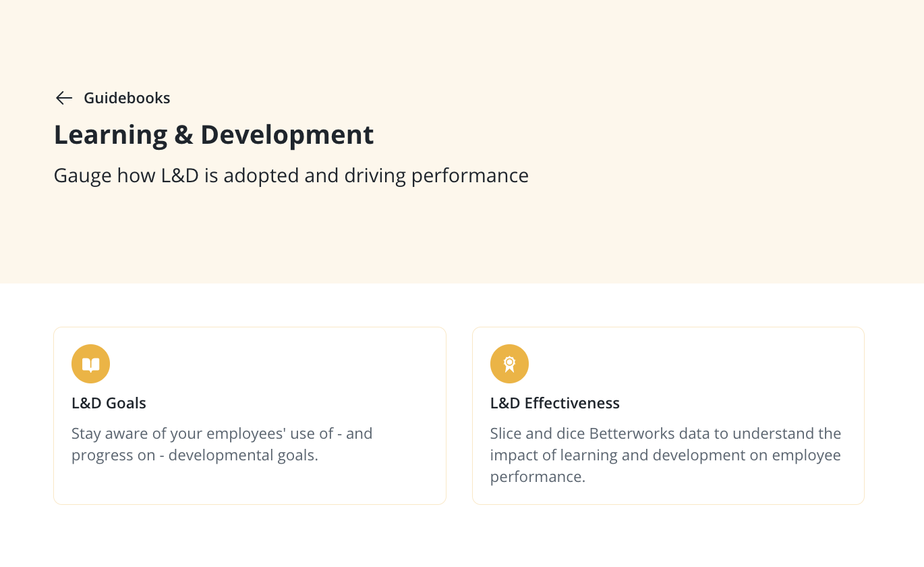Click the word 'performance.' in Effectiveness card
The height and width of the screenshot is (567, 924).
pyautogui.click(x=538, y=477)
